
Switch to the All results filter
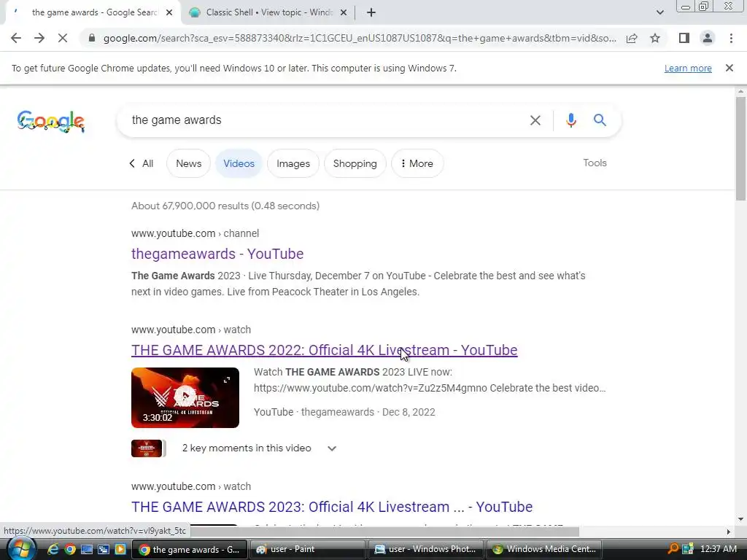[x=142, y=163]
